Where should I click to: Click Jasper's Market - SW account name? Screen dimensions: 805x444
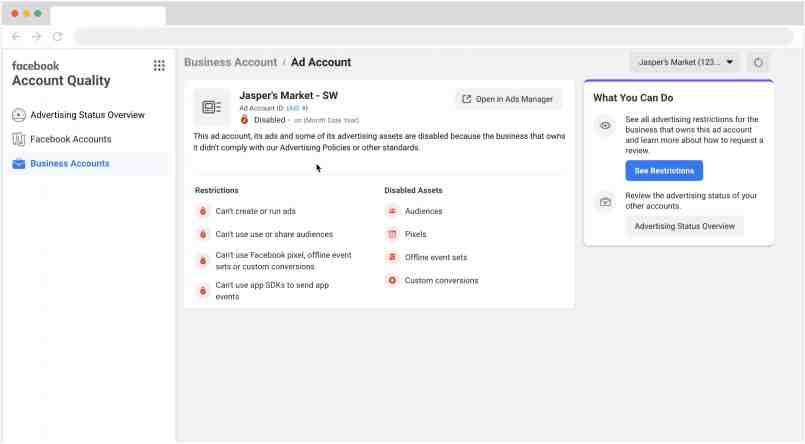(x=289, y=95)
